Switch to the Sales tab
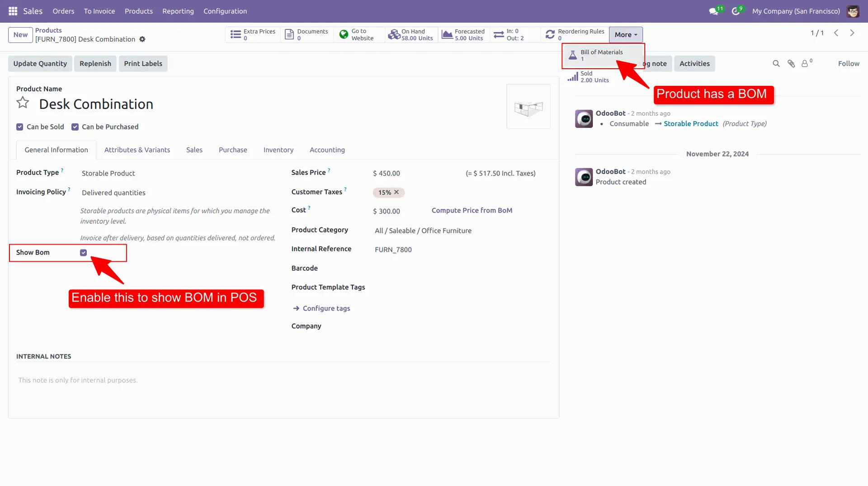Viewport: 868px width, 486px height. click(194, 150)
